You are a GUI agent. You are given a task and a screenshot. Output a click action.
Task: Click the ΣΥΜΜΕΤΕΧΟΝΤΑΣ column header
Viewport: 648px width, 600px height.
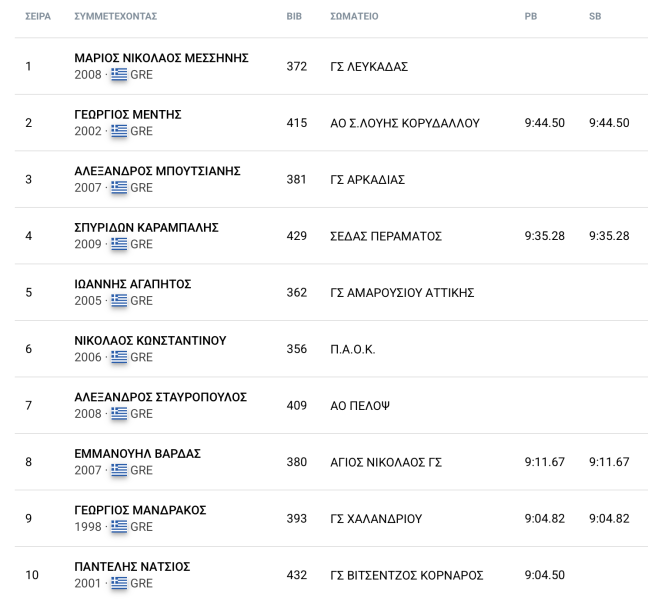[115, 17]
